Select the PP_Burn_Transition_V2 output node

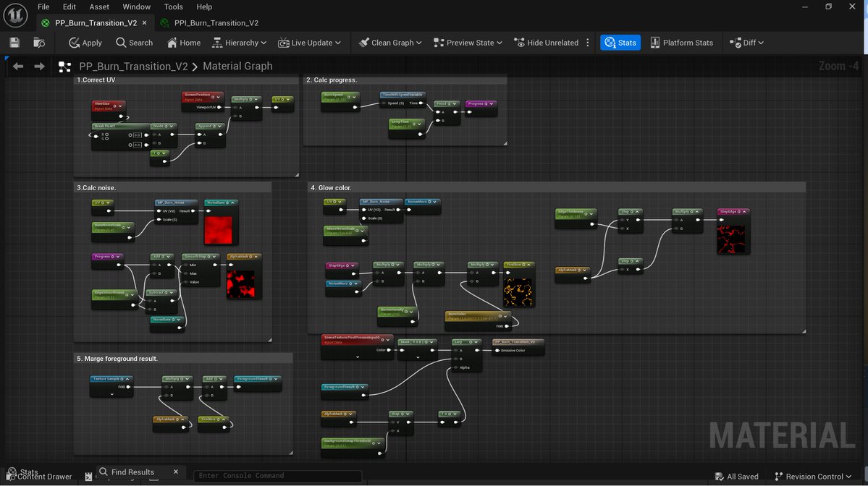(x=518, y=346)
